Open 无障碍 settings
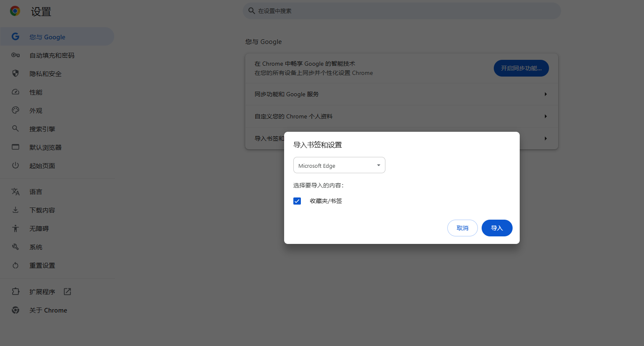Screen dimensions: 644x346 pos(57,228)
